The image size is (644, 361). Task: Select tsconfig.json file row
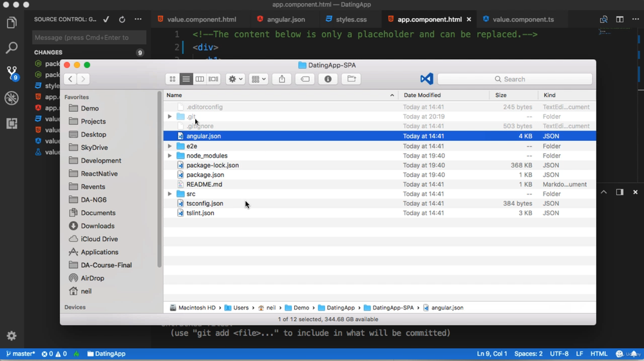[379, 203]
